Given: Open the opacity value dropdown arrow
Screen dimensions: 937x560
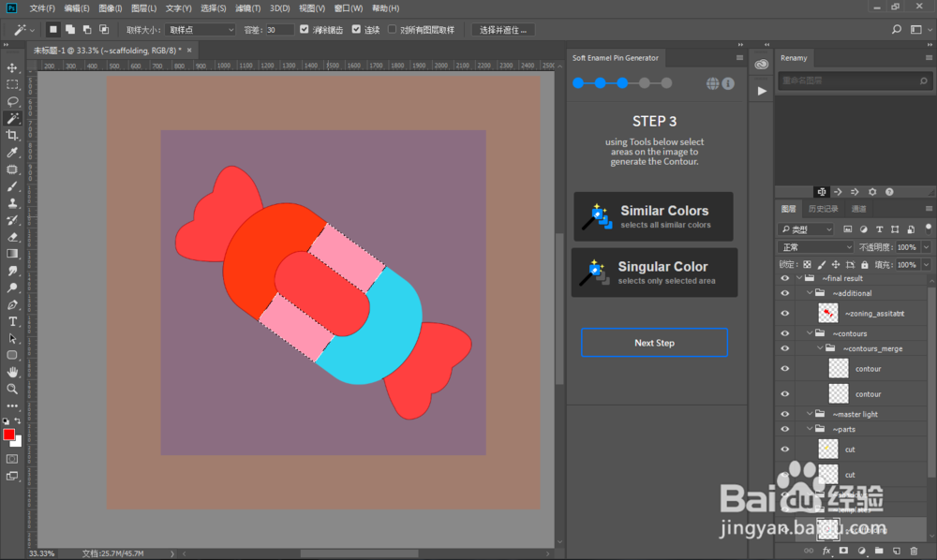Looking at the screenshot, I should tap(927, 247).
